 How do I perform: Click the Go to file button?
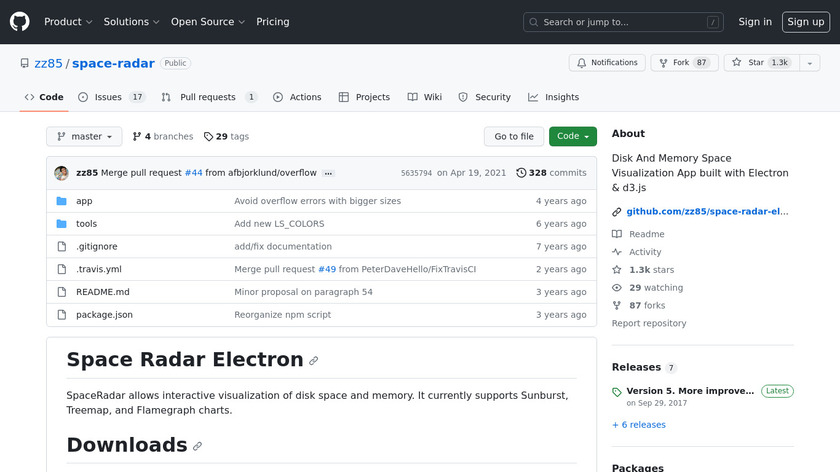tap(514, 137)
